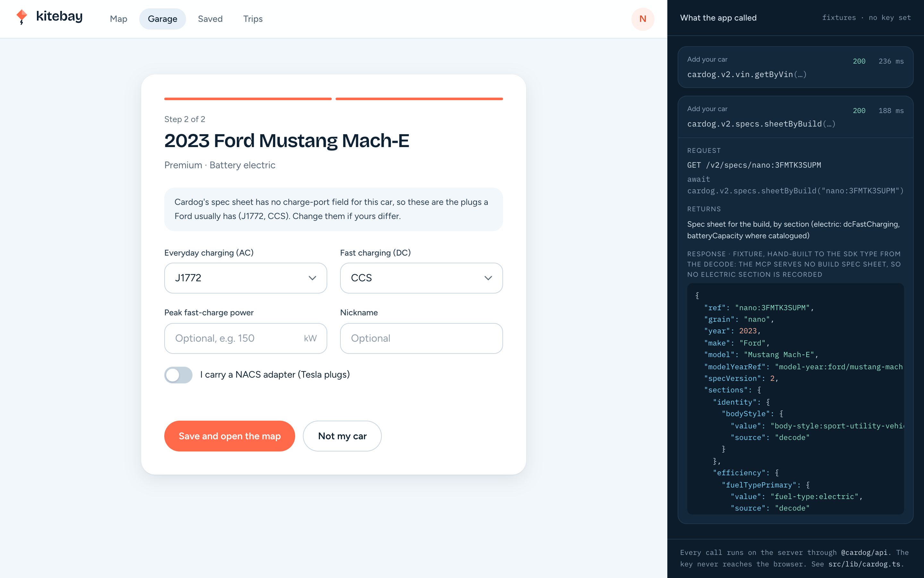Screen dimensions: 924x578
Task: Focus the Peak fast-charge power field
Action: [245, 338]
